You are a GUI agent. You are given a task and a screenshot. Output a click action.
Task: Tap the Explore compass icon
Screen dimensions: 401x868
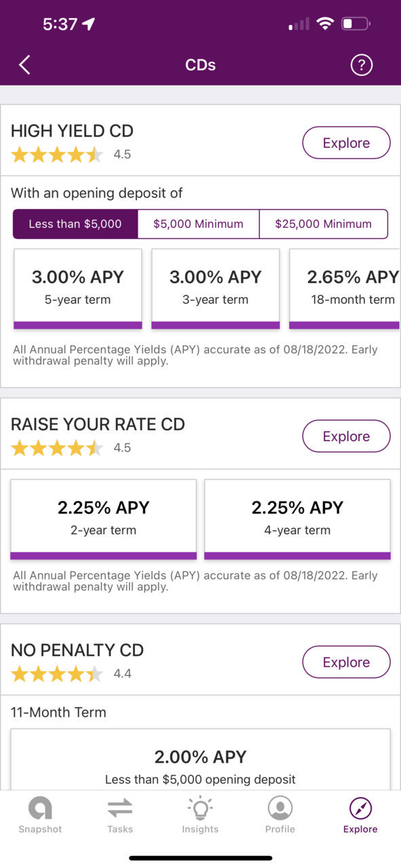(360, 808)
